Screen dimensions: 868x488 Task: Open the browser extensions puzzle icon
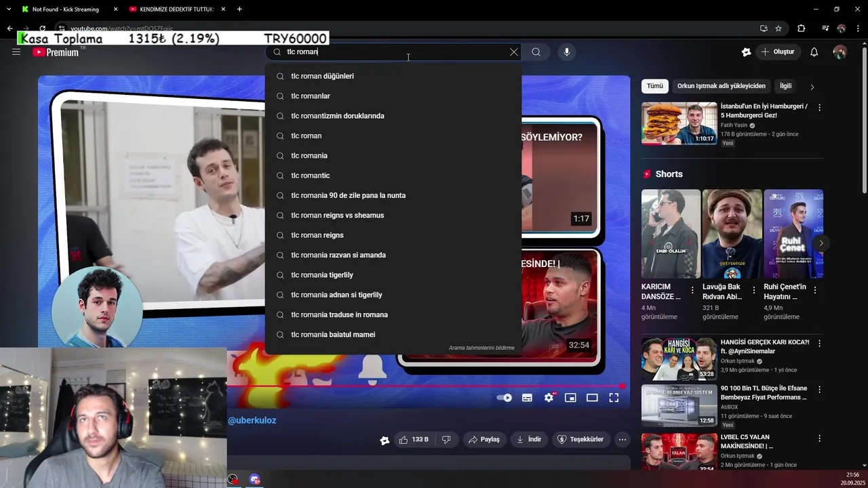pos(802,28)
